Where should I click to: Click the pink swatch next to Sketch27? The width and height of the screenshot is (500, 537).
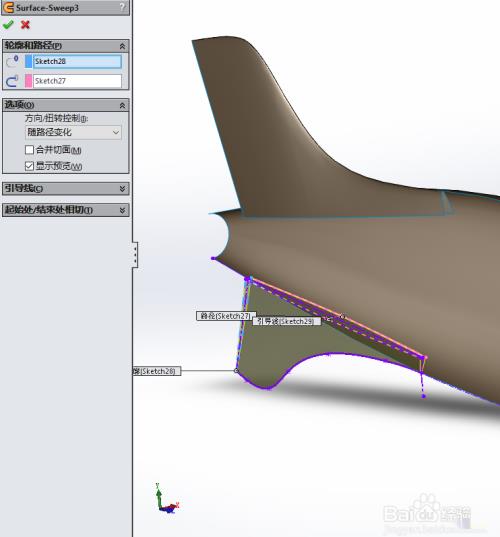click(28, 81)
